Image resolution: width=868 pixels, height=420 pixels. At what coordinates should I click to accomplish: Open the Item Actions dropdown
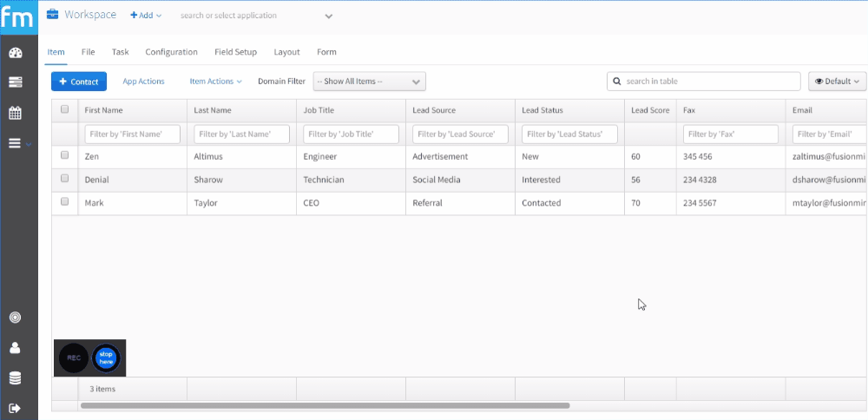click(x=215, y=82)
